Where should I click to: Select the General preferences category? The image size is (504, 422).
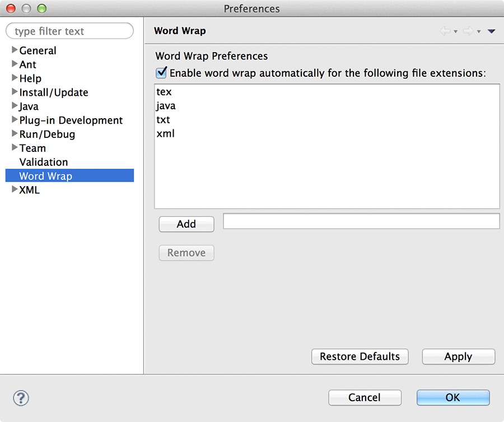[x=38, y=50]
